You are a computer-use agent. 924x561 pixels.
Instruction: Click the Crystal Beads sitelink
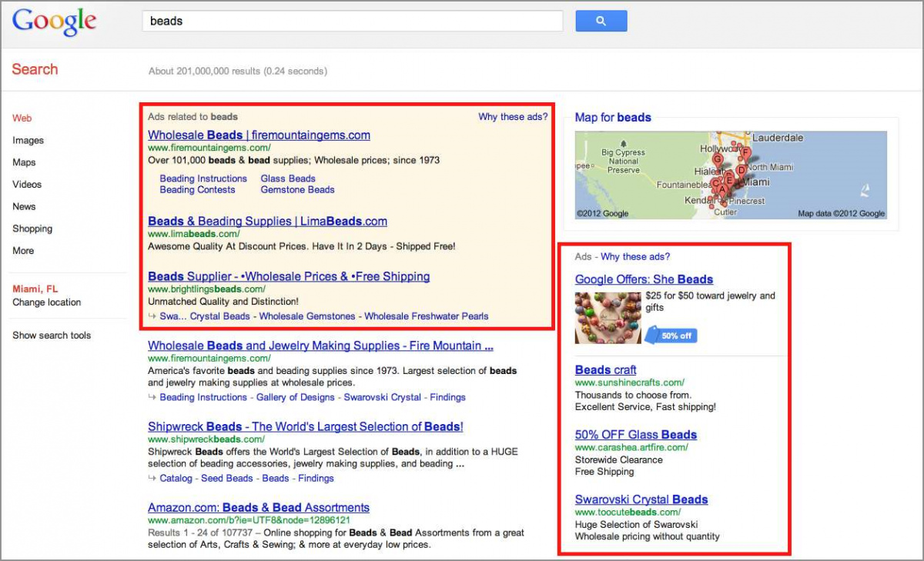click(x=220, y=316)
